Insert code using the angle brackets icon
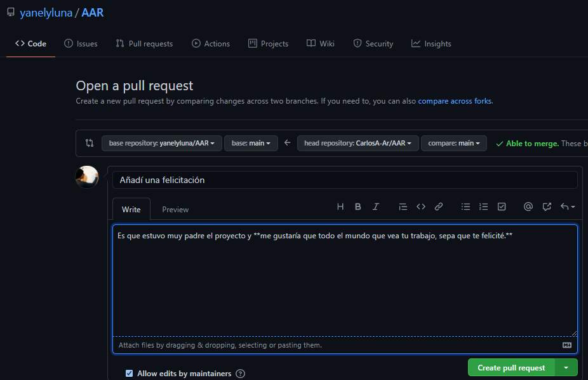588x380 pixels. click(421, 207)
